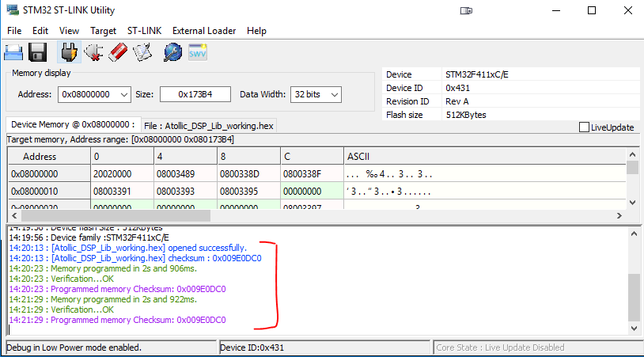Screen dimensions: 644x357
Task: Disconnect from target icon
Action: 93,52
